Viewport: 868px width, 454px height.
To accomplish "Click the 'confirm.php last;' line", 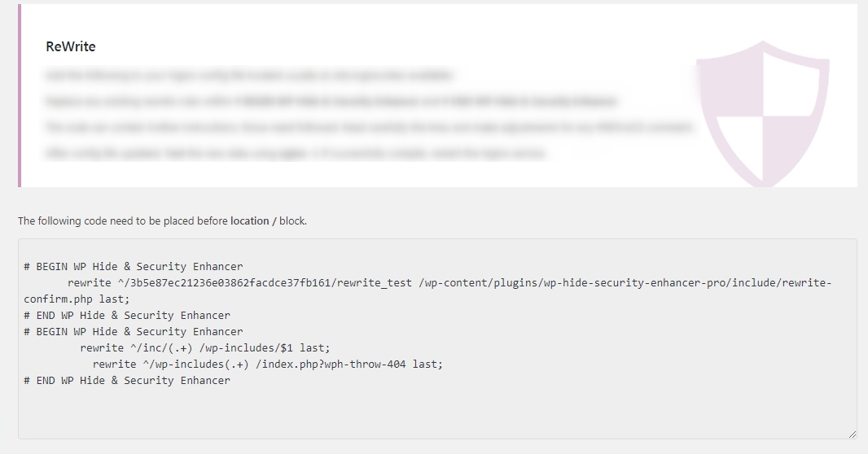I will click(x=77, y=299).
